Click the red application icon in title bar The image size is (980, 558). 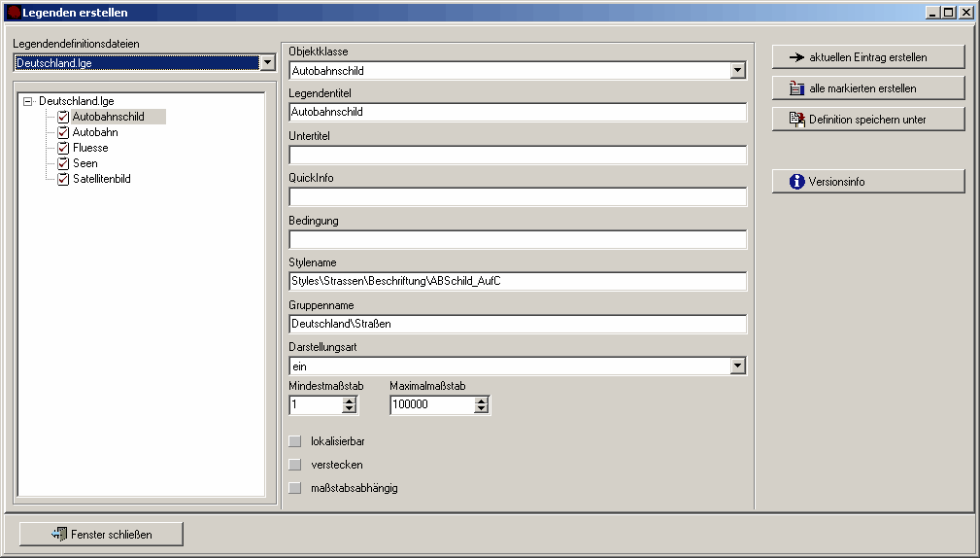[14, 13]
